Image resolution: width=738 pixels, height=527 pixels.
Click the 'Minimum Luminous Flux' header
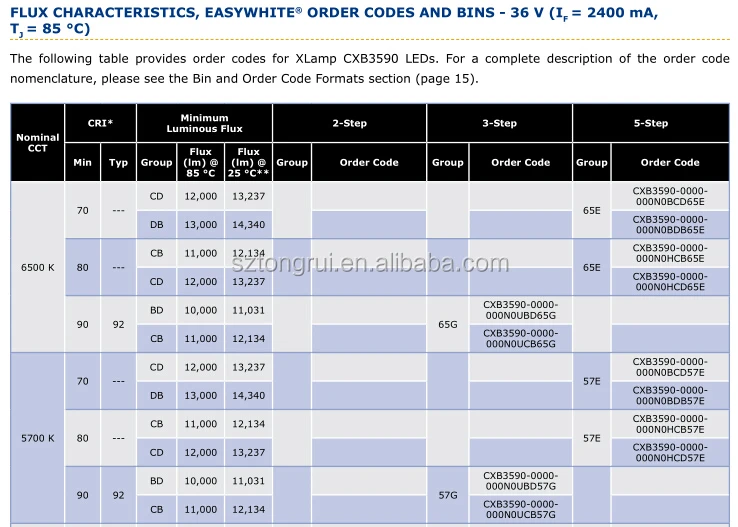click(x=204, y=123)
